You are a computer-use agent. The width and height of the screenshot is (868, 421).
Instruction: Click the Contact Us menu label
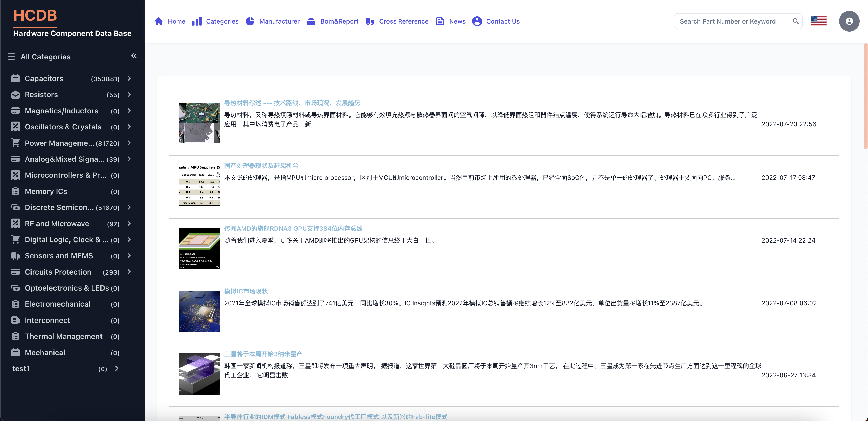(503, 21)
